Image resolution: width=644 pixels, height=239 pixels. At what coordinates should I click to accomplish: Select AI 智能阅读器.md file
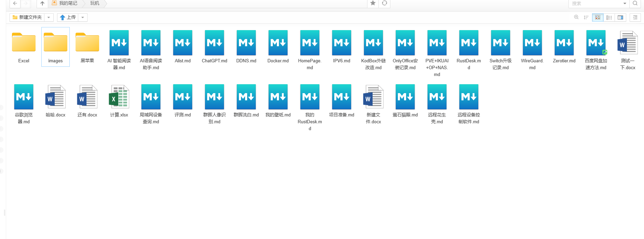[x=119, y=50]
